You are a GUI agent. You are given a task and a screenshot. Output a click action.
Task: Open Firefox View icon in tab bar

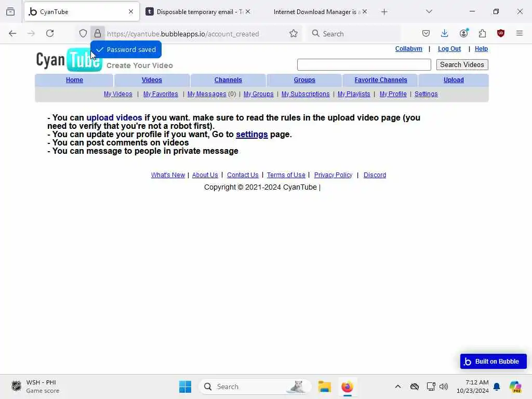(10, 11)
